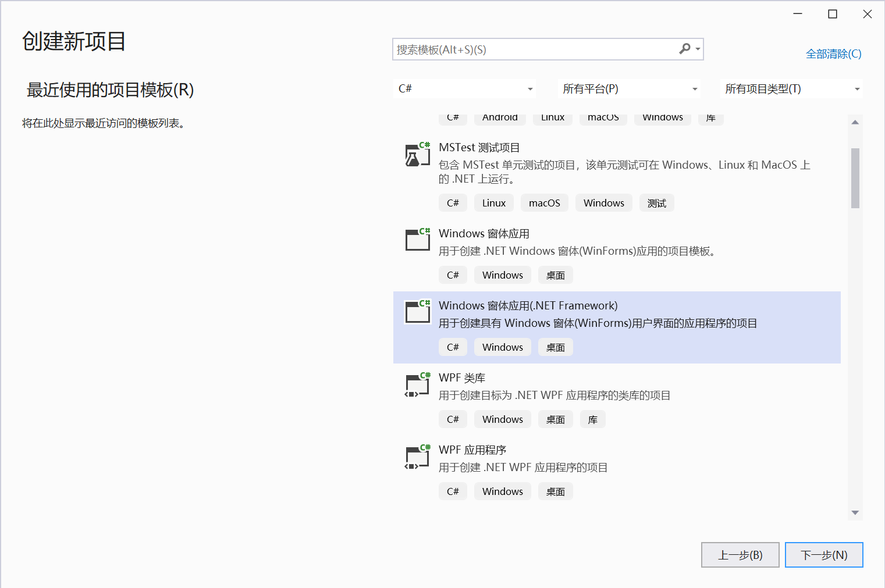Screen dimensions: 885x588
Task: Click the MSTest 测试项目 template icon
Action: coord(418,154)
